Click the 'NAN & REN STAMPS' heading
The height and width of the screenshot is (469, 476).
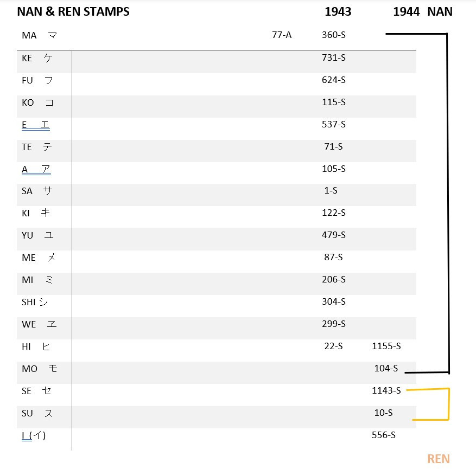(73, 12)
